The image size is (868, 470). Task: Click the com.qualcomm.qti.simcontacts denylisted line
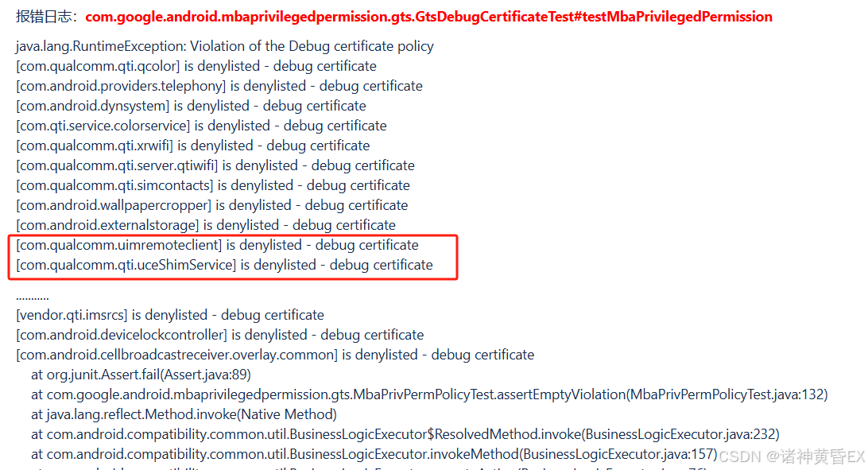tap(213, 186)
